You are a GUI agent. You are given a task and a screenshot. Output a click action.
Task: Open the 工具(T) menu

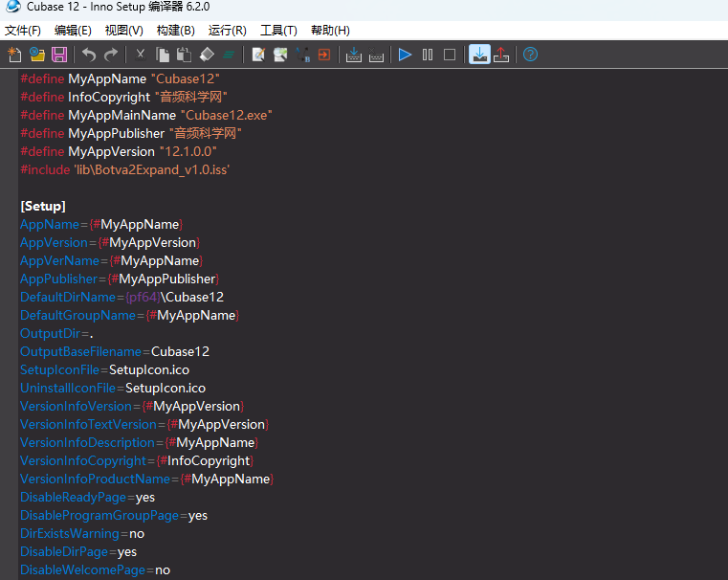(278, 31)
